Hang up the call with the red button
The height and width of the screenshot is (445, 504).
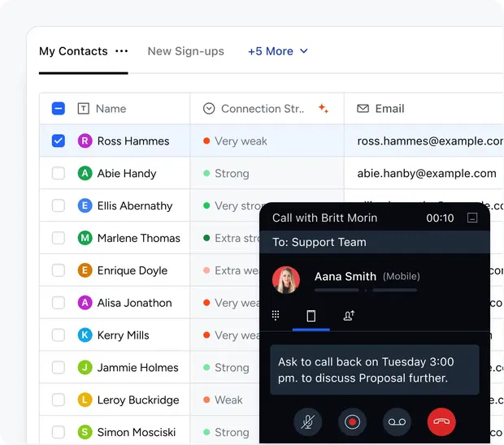(441, 422)
